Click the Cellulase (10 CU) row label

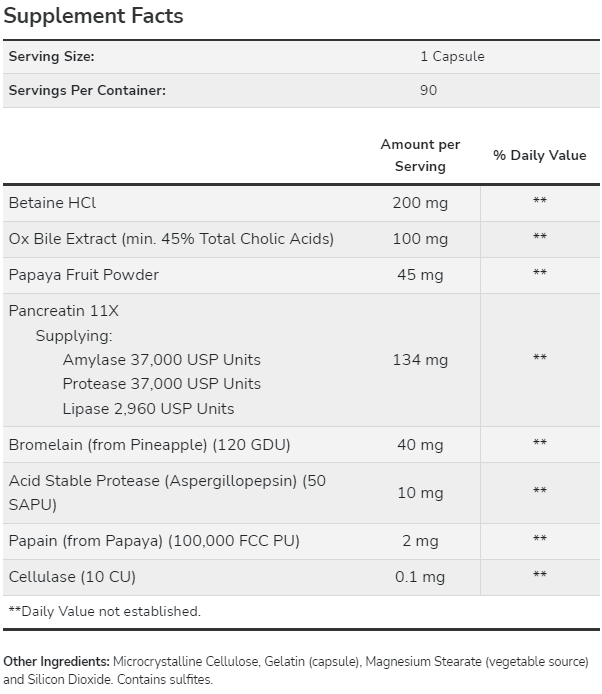coord(72,577)
